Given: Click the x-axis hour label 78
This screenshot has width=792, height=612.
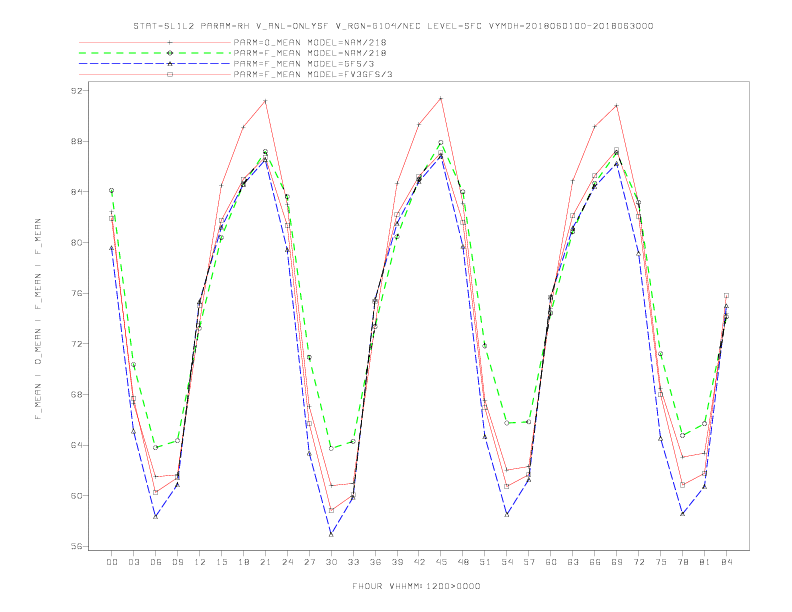Looking at the screenshot, I should tap(682, 562).
